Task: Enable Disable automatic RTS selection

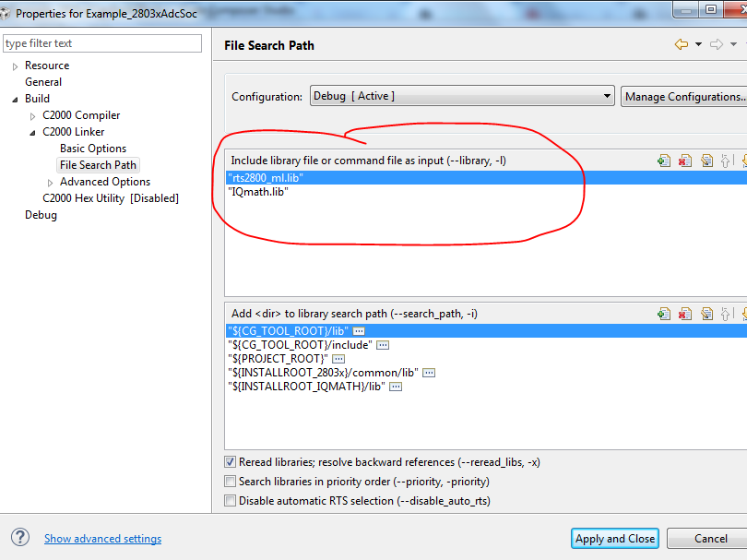Action: tap(231, 501)
